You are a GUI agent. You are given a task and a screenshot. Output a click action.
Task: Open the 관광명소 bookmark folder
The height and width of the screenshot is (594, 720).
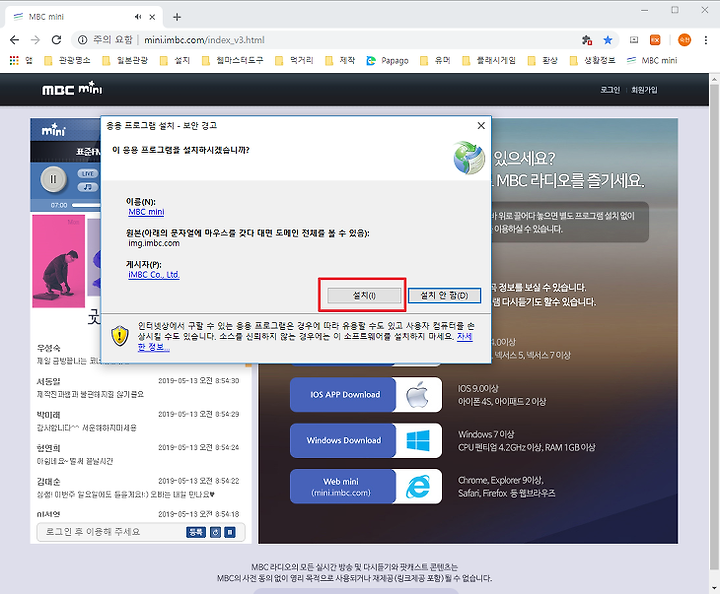pos(67,61)
